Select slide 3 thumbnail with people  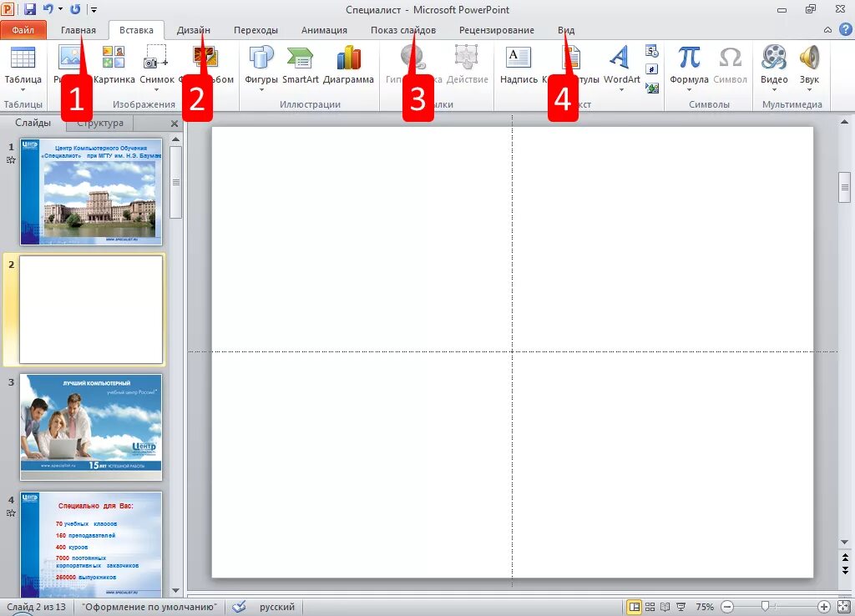coord(91,427)
